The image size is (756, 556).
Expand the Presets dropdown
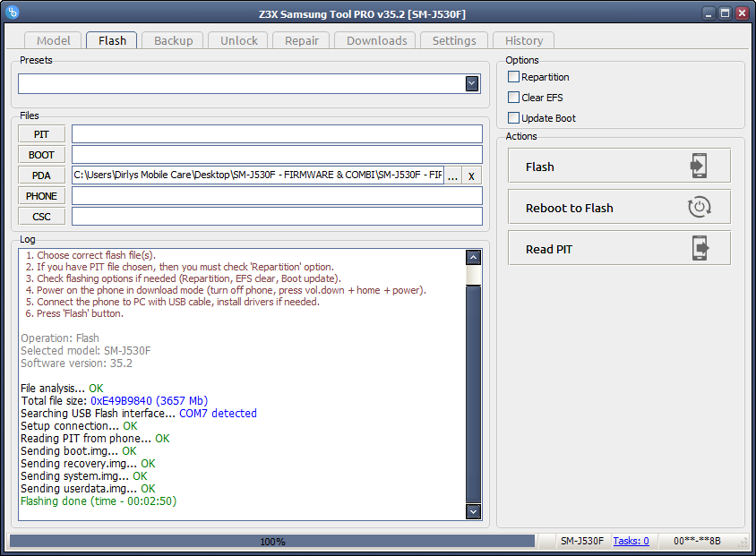(472, 84)
